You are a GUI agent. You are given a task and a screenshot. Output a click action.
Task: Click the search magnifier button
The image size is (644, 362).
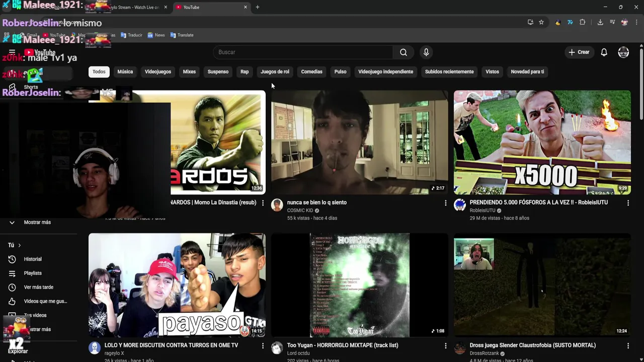[404, 52]
